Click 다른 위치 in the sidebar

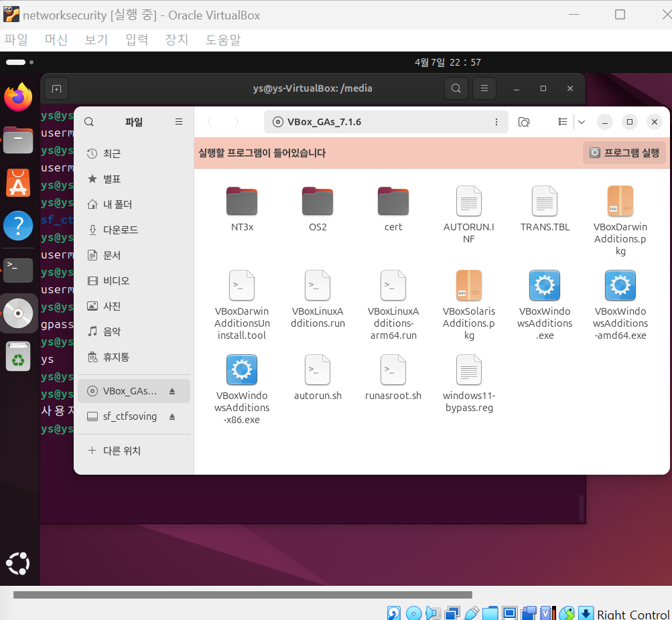pos(134,451)
